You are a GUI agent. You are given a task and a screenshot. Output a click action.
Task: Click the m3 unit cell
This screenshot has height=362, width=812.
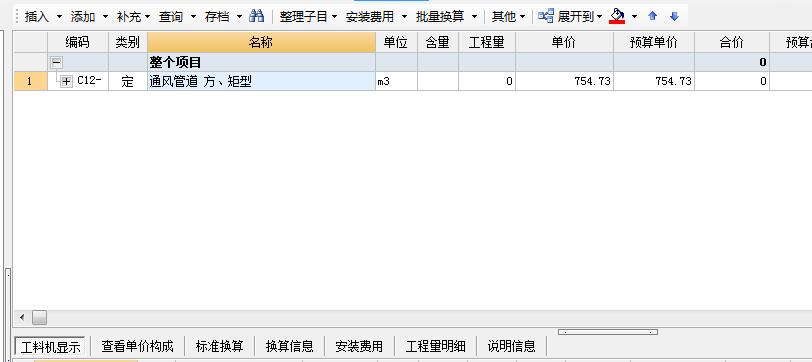(x=396, y=81)
